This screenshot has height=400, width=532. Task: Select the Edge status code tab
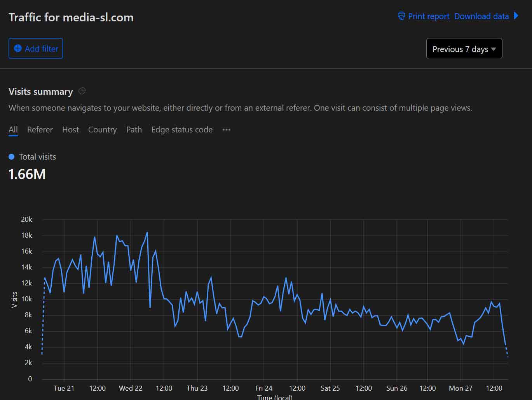coord(182,130)
